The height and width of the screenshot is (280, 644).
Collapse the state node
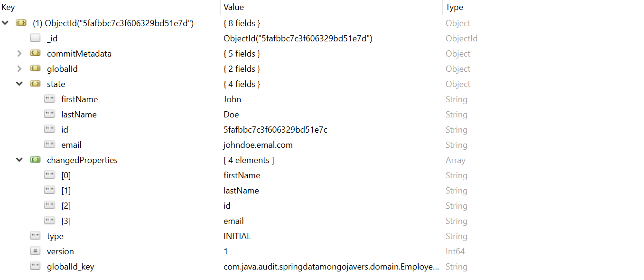click(x=19, y=84)
